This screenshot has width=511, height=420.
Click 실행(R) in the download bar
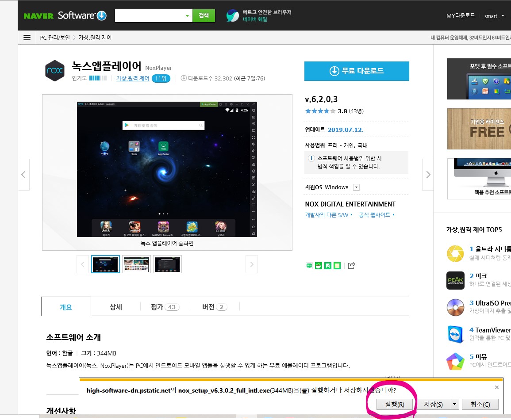[395, 405]
